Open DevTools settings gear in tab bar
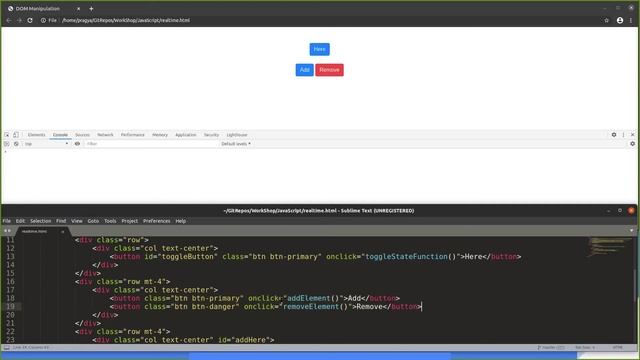 614,135
